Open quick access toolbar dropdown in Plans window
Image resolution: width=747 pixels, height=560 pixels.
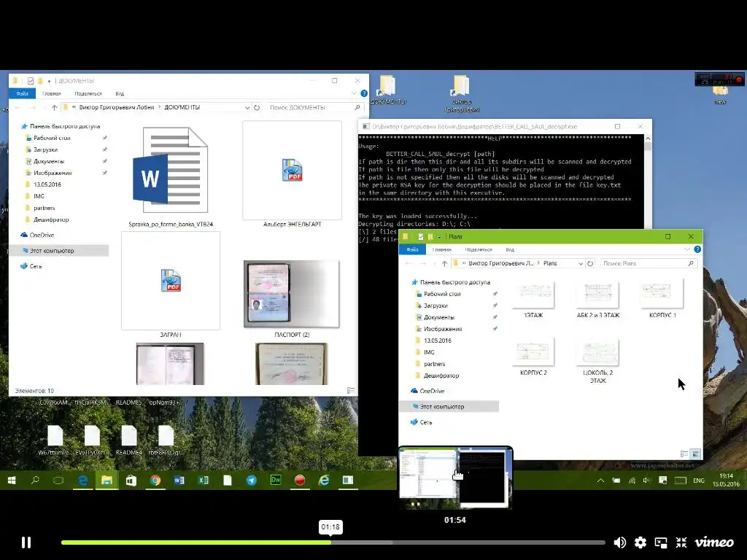coord(439,237)
